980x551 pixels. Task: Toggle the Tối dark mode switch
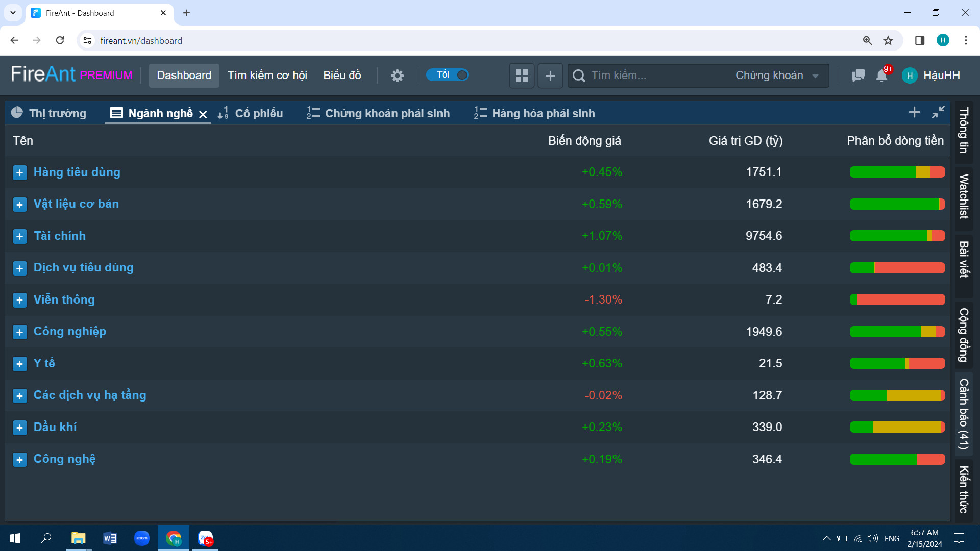coord(447,75)
